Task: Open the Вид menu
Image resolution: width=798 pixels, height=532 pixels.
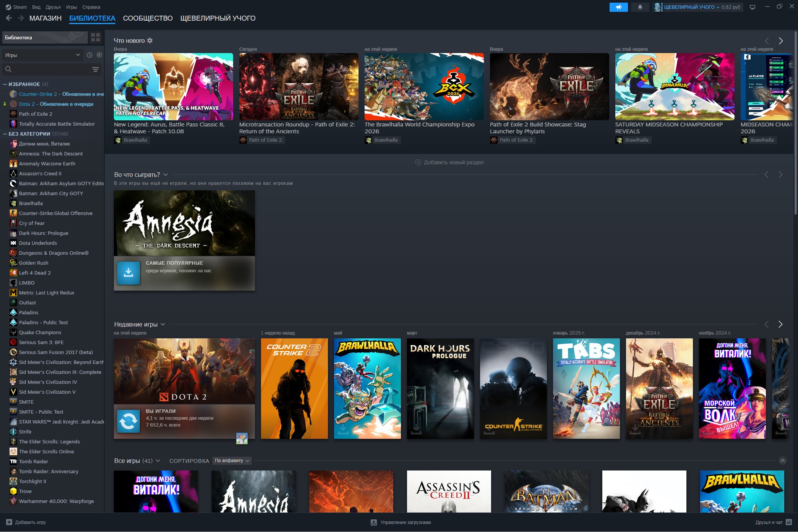Action: 36,7
